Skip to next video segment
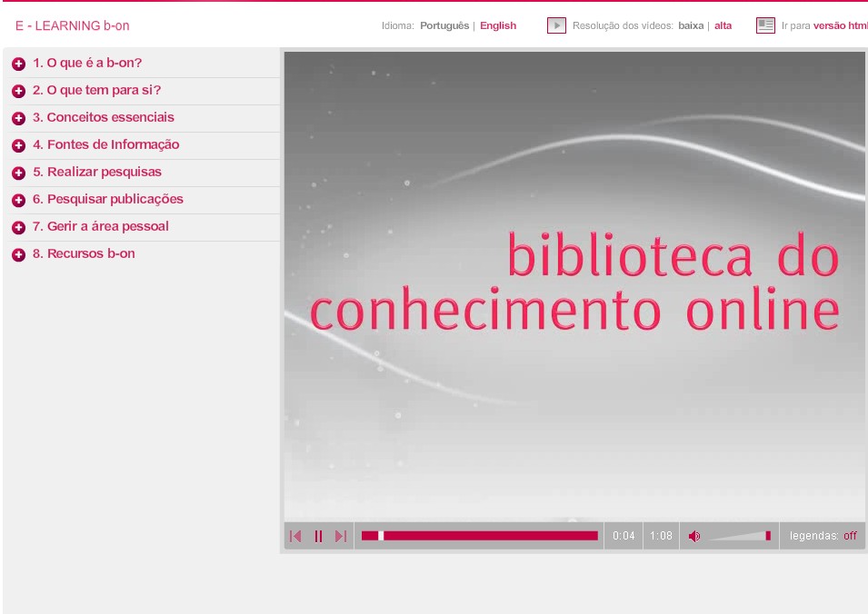This screenshot has height=614, width=868. tap(341, 536)
